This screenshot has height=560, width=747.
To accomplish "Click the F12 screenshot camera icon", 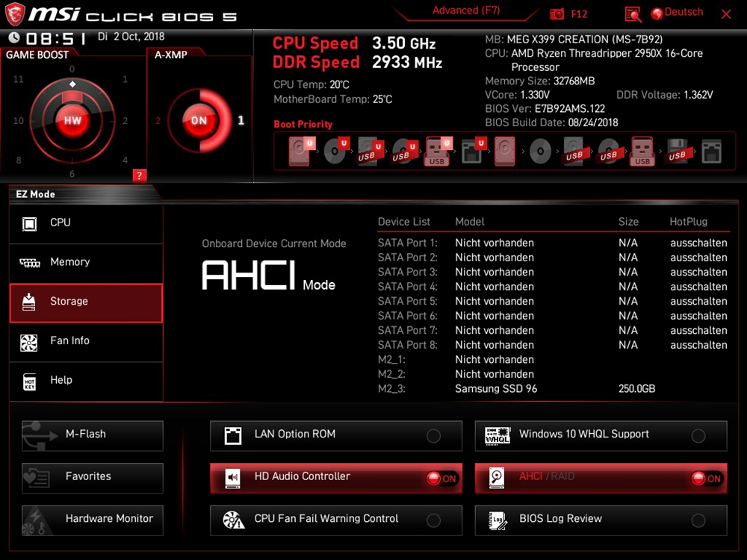I will click(557, 14).
